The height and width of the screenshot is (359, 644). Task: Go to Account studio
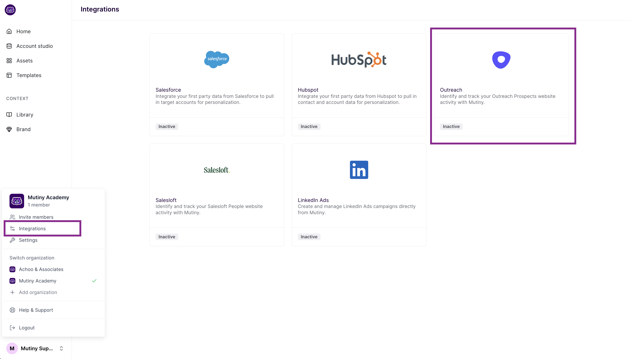(34, 46)
